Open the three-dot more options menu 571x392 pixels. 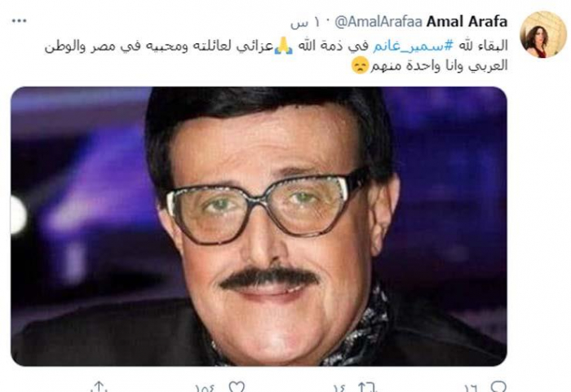coord(19,20)
